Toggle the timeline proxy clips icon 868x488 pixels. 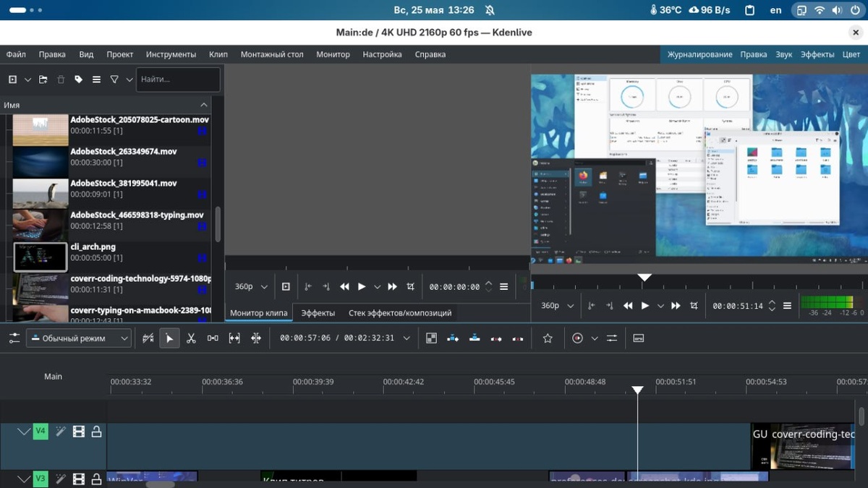tap(148, 338)
